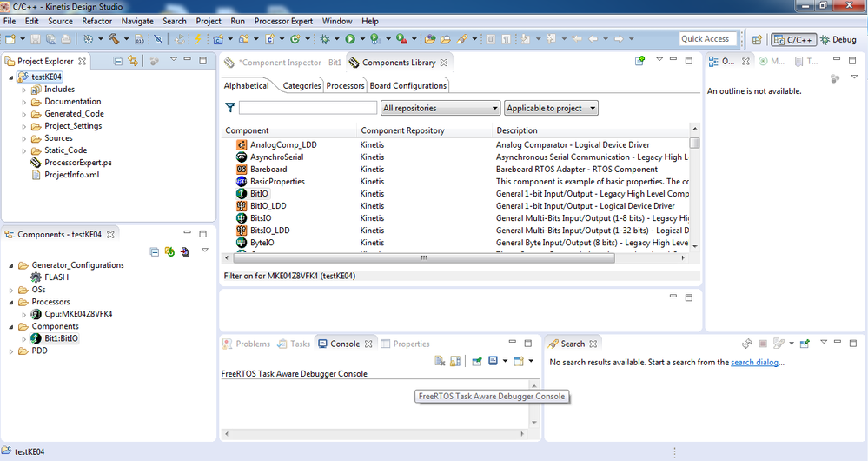Click the New Source Folder icon

pos(243,39)
